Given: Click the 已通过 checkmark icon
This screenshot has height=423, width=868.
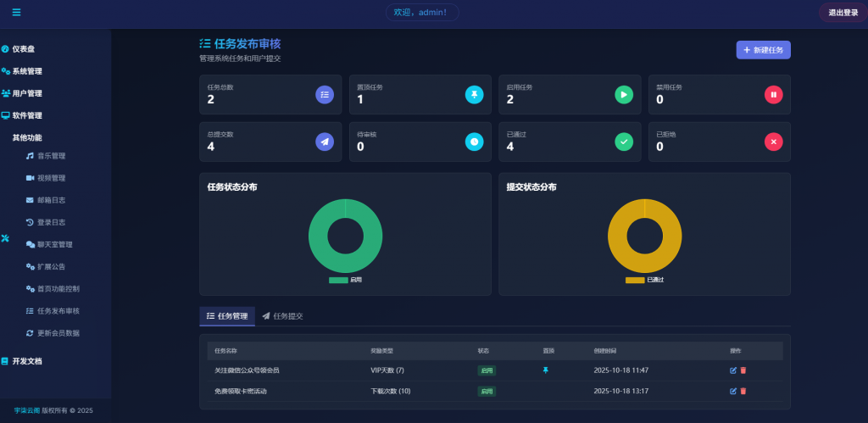Looking at the screenshot, I should pyautogui.click(x=624, y=142).
